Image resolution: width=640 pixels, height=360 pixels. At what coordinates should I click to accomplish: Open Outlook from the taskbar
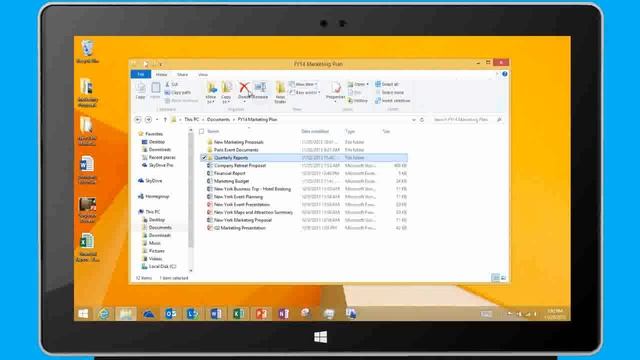pyautogui.click(x=171, y=313)
